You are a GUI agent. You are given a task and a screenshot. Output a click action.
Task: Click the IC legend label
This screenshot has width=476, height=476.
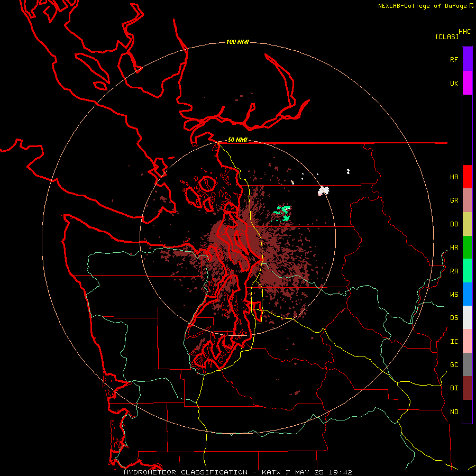pos(454,342)
